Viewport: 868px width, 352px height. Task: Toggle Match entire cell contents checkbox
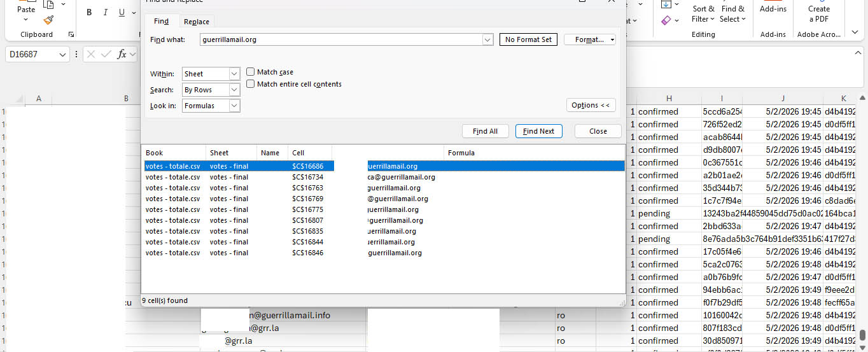[251, 83]
